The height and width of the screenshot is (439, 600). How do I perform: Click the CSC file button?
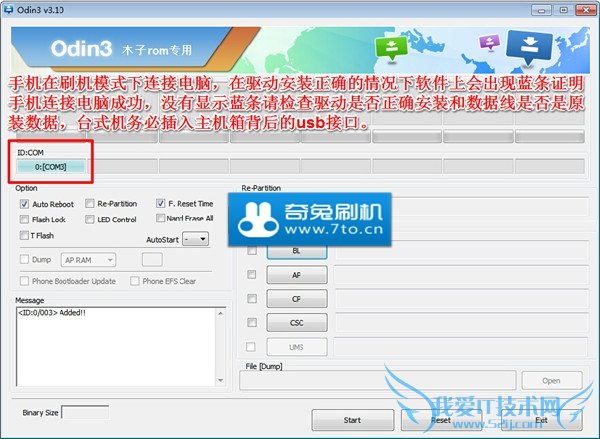click(x=297, y=323)
